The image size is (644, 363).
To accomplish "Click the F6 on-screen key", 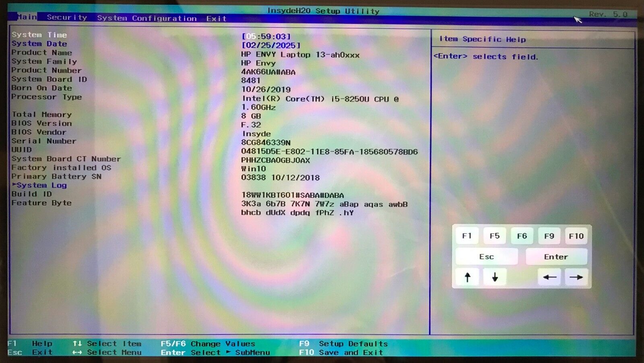I will [522, 236].
